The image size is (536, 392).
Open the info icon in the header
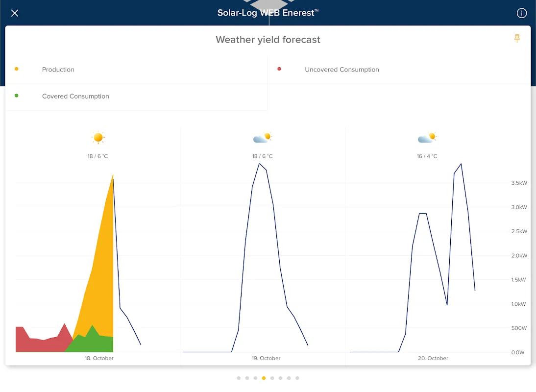[x=522, y=13]
